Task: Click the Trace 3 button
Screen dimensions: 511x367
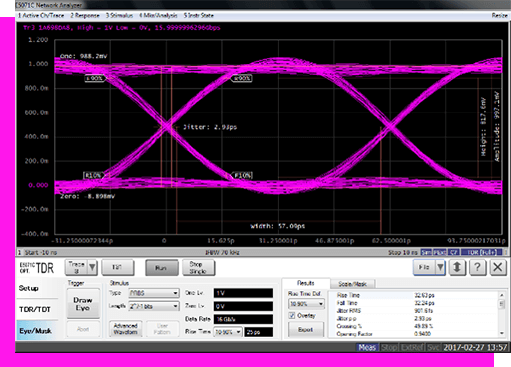Action: click(x=76, y=267)
